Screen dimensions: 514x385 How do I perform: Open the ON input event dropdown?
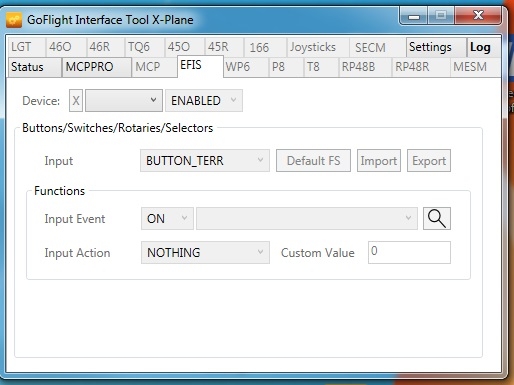[167, 219]
